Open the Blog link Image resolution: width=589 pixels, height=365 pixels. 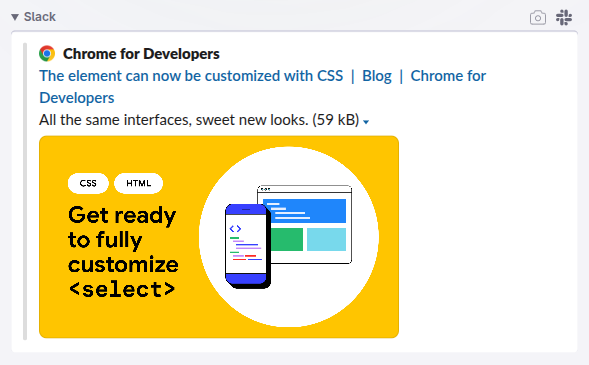coord(377,76)
